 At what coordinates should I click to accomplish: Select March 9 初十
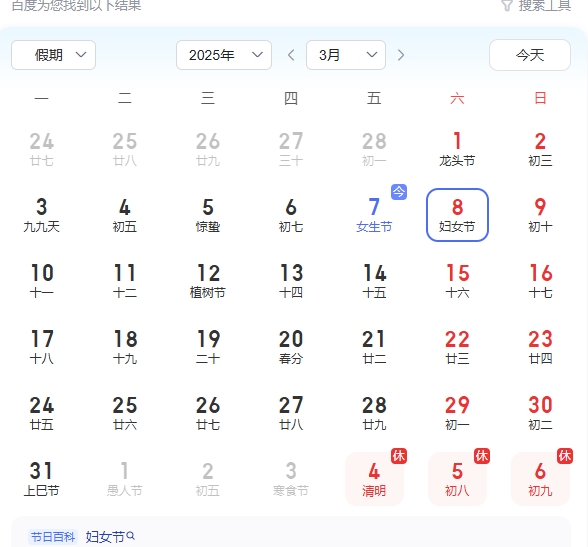[540, 215]
